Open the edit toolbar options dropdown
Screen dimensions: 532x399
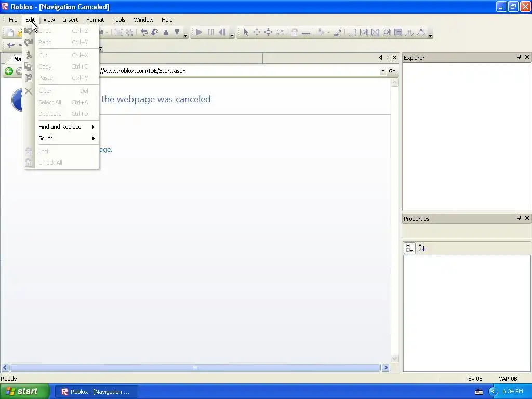185,35
